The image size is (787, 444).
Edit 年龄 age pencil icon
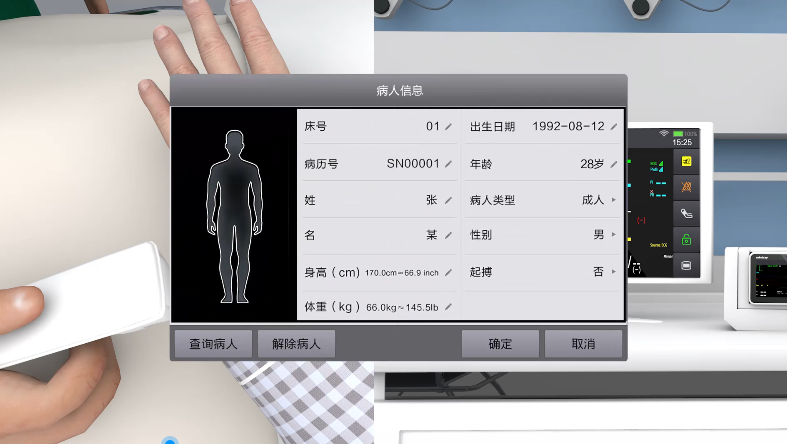[613, 164]
